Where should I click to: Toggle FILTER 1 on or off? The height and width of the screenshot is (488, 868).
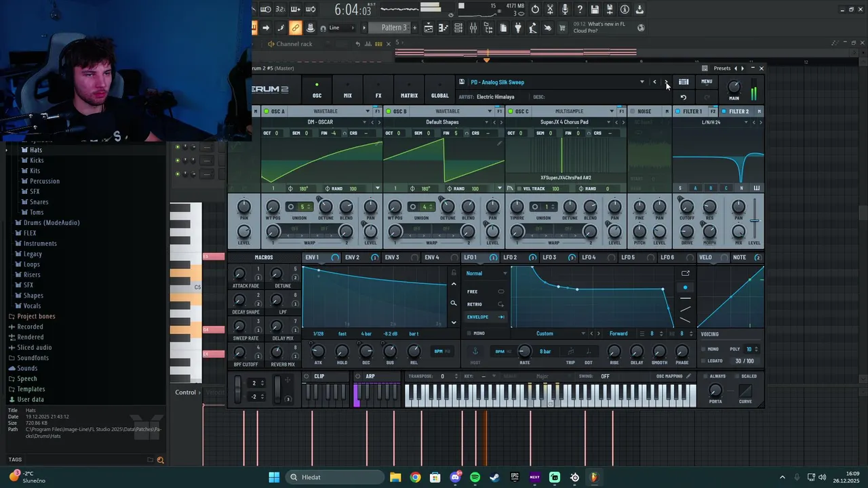pos(678,111)
